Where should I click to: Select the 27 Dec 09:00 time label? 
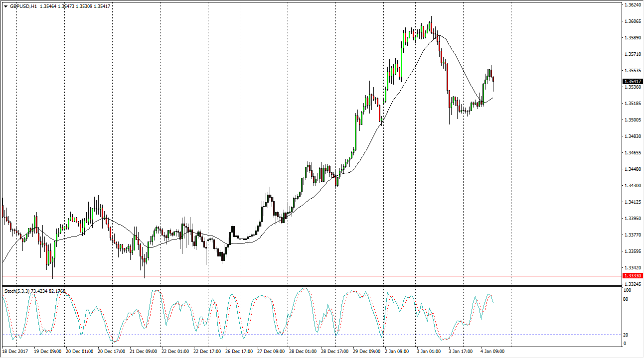(x=271, y=352)
